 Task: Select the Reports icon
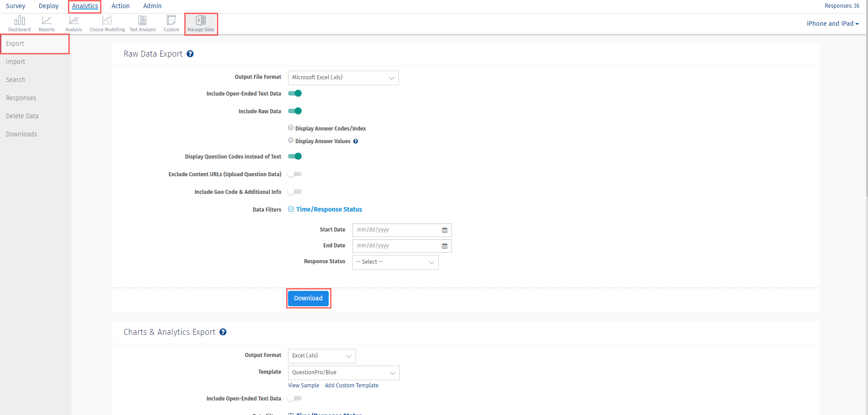tap(47, 23)
